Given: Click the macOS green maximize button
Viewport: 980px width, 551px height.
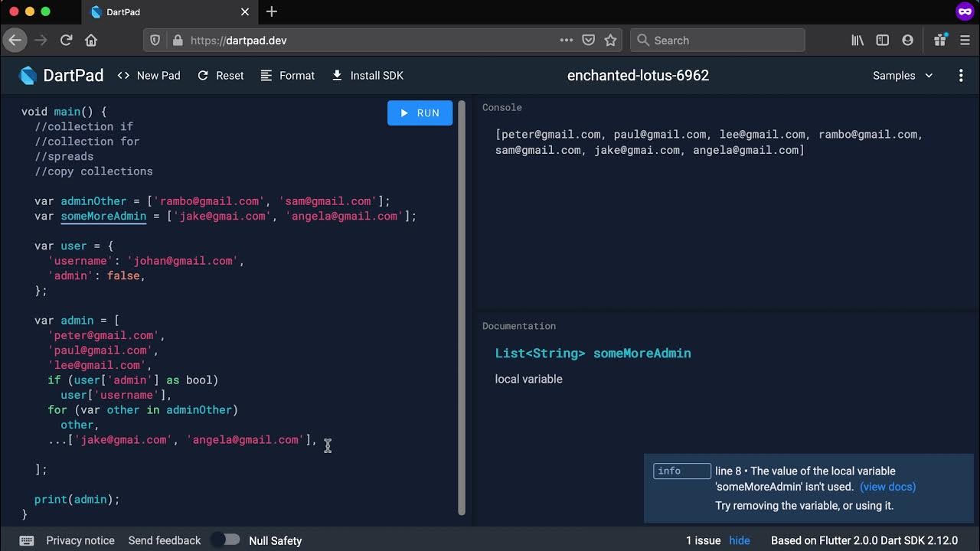Looking at the screenshot, I should pyautogui.click(x=45, y=11).
